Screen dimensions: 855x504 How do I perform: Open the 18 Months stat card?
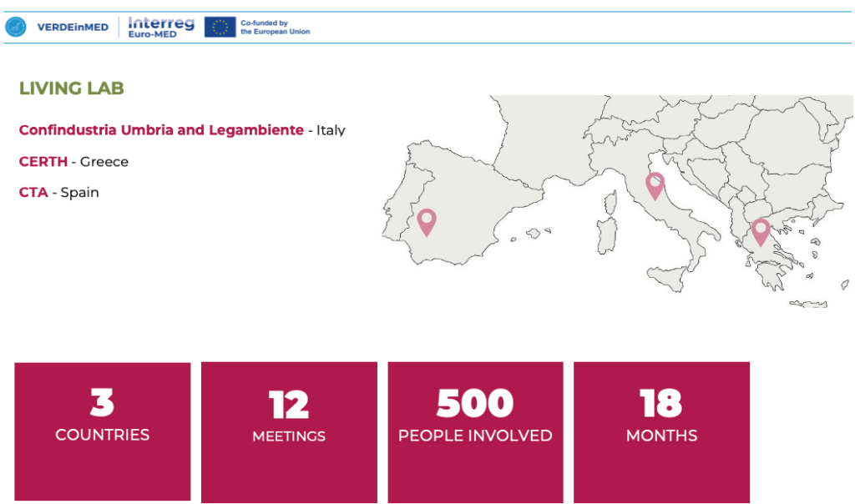point(661,432)
